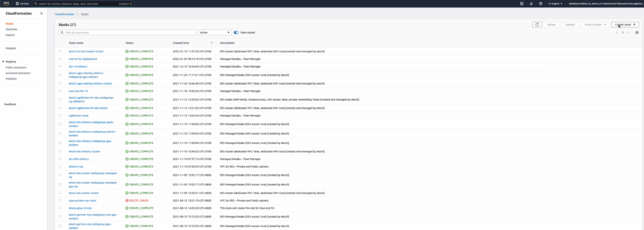The width and height of the screenshot is (644, 230).
Task: Select the nico-test-fm-10 radio button
Action: click(x=60, y=91)
